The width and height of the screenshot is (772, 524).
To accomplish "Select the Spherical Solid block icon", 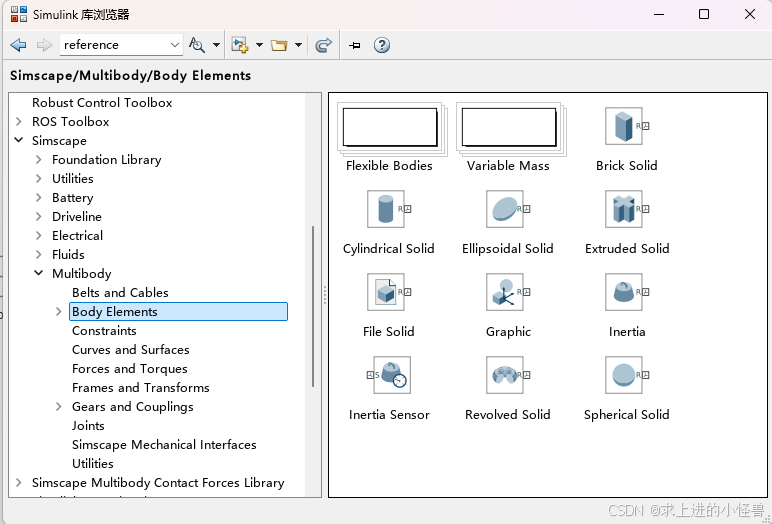I will tap(626, 375).
